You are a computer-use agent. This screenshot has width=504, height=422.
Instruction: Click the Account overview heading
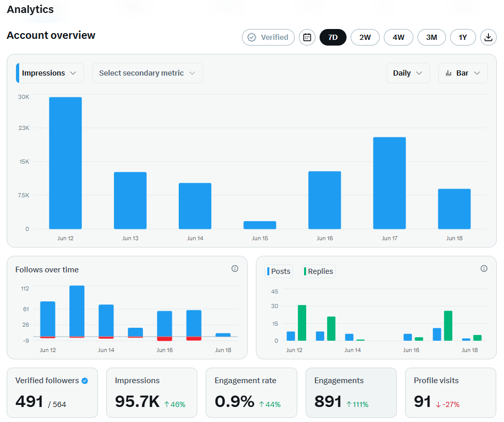pyautogui.click(x=51, y=35)
